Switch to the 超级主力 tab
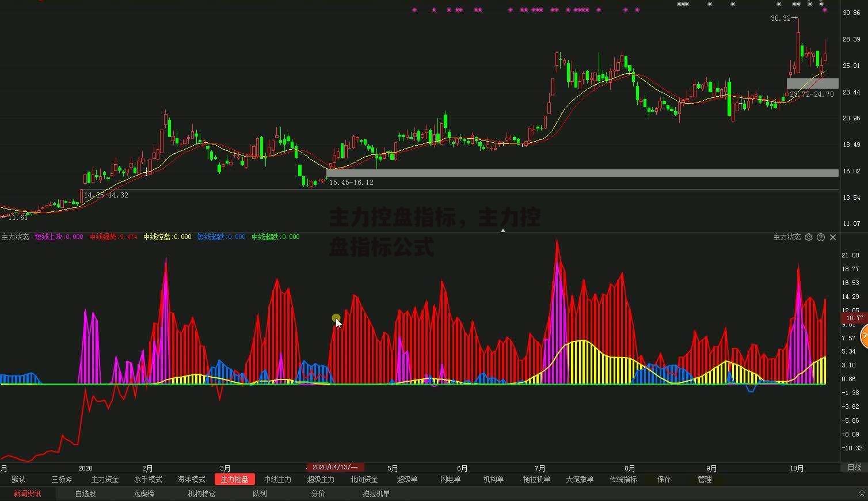868x501 pixels. tap(321, 479)
